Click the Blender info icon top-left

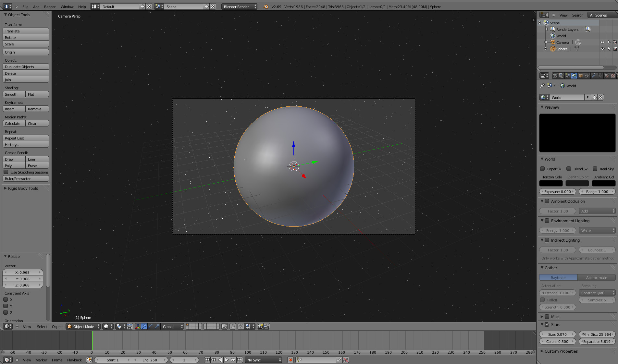[7, 6]
